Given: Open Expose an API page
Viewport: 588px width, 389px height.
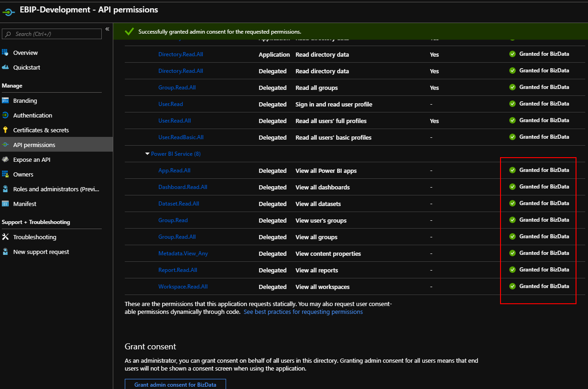Looking at the screenshot, I should 32,159.
